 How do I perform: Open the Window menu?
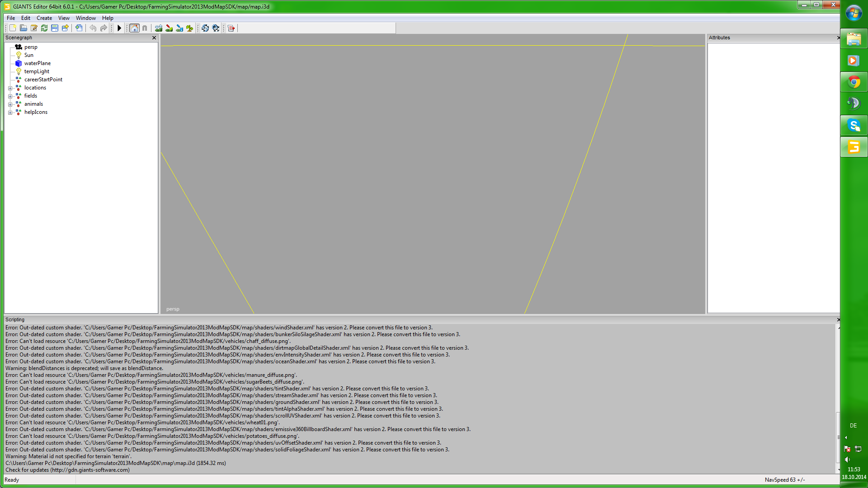pos(85,18)
